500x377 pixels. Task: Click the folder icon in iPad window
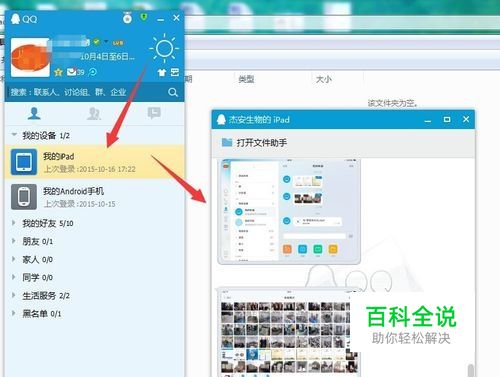coord(227,142)
